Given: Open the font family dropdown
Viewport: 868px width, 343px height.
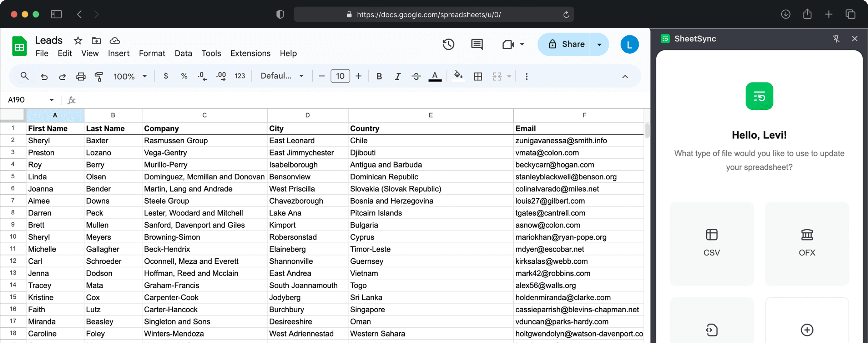Looking at the screenshot, I should pyautogui.click(x=282, y=76).
